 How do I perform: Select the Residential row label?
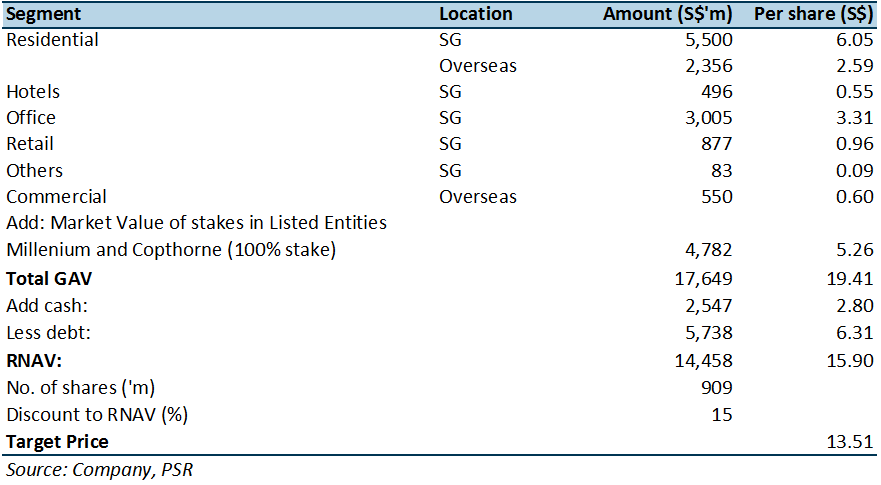tap(52, 40)
